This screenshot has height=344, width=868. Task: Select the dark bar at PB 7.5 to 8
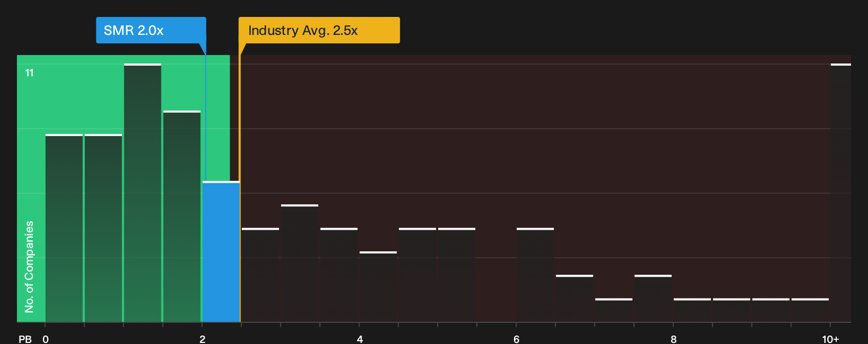(653, 299)
